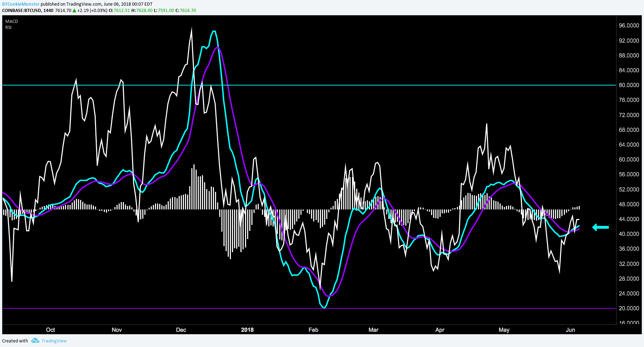Click the 68.0000 price axis label
The image size is (644, 347).
tap(629, 130)
